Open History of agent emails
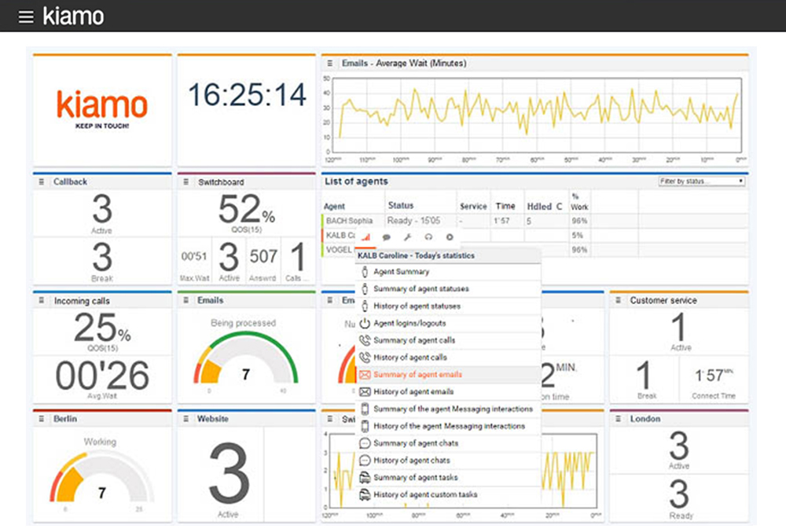This screenshot has height=532, width=786. pos(448,392)
